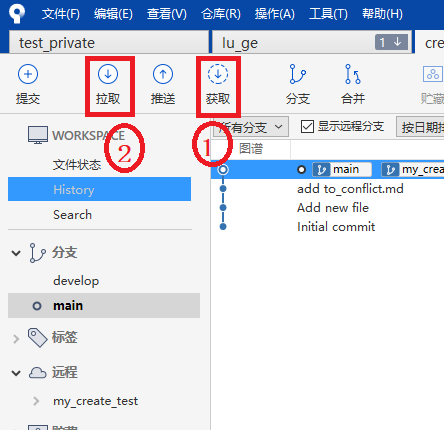
Task: Select History in the workspace sidebar
Action: click(x=99, y=189)
